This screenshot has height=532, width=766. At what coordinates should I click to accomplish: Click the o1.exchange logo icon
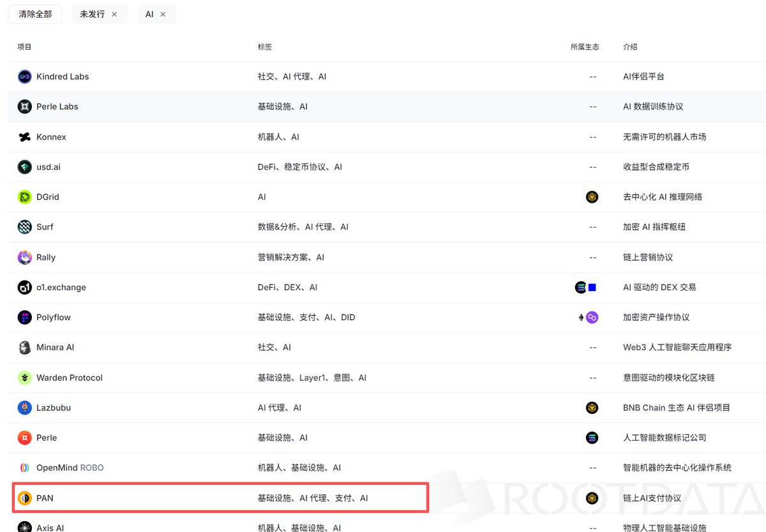coord(24,288)
